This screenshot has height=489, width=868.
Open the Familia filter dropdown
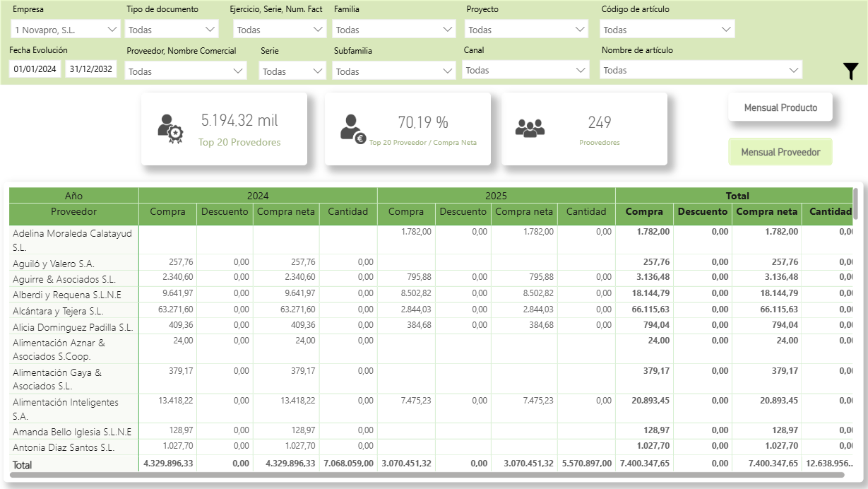pos(394,30)
